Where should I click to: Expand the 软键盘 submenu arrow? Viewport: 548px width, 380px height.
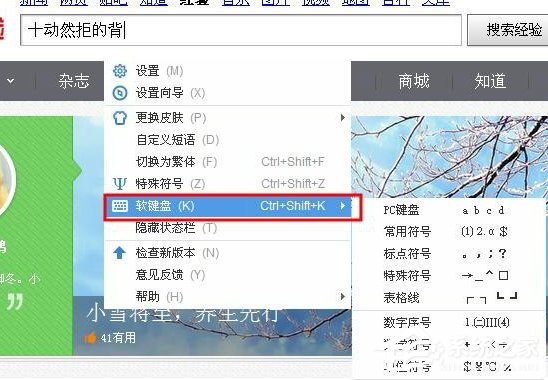point(343,206)
